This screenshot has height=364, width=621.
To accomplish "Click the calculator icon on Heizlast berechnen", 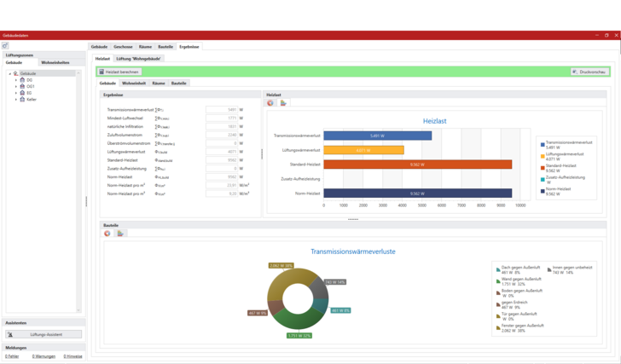I will coord(102,72).
